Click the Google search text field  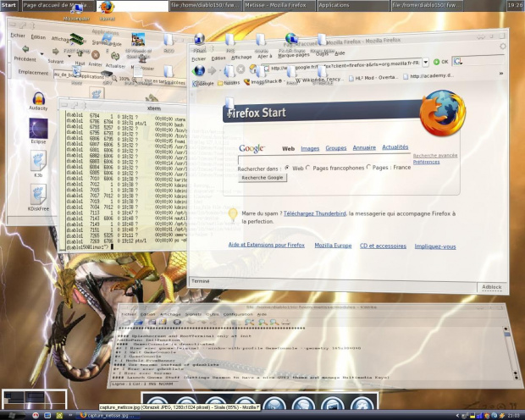pyautogui.click(x=324, y=158)
